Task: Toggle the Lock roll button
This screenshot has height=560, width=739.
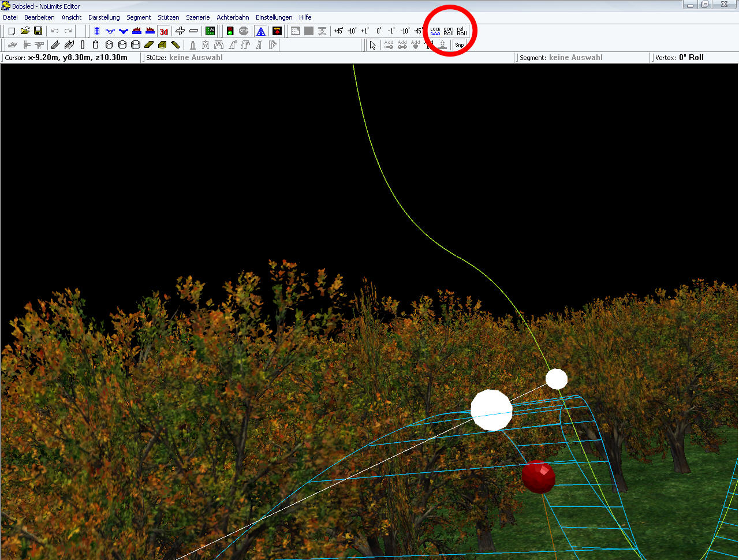Action: [x=435, y=31]
